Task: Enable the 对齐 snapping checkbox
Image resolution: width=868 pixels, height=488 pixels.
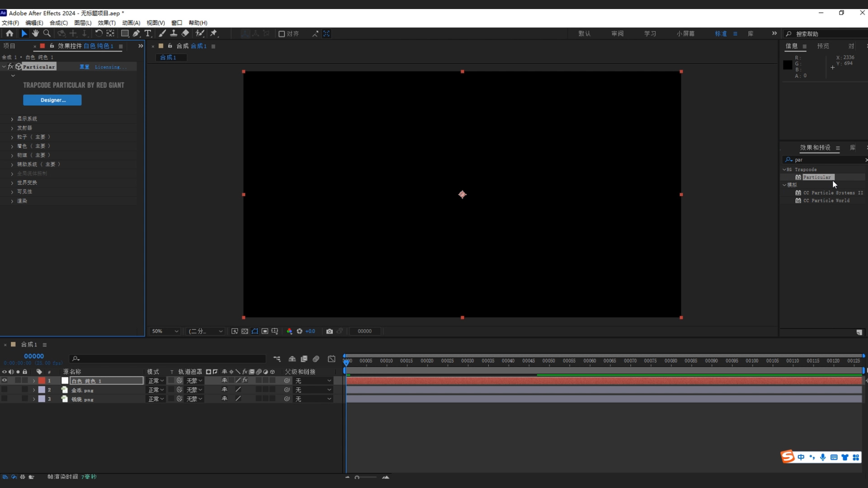Action: pos(281,34)
